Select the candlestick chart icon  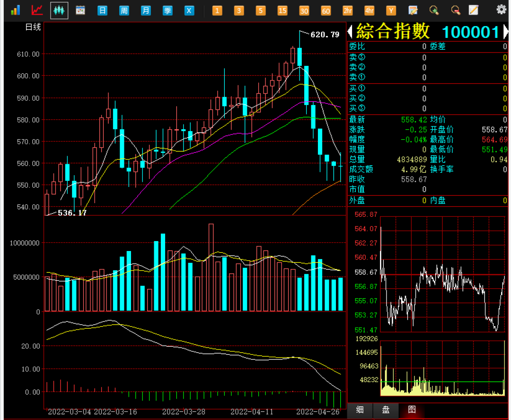(x=59, y=10)
